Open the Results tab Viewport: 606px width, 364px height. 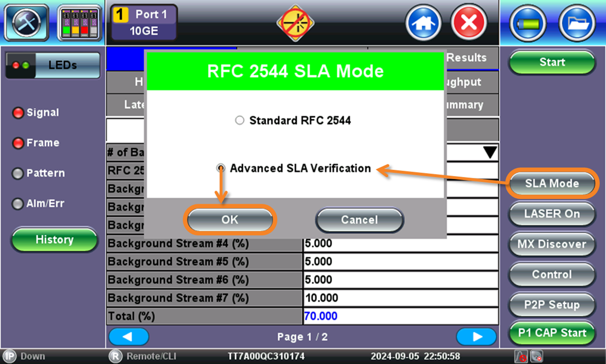[468, 58]
